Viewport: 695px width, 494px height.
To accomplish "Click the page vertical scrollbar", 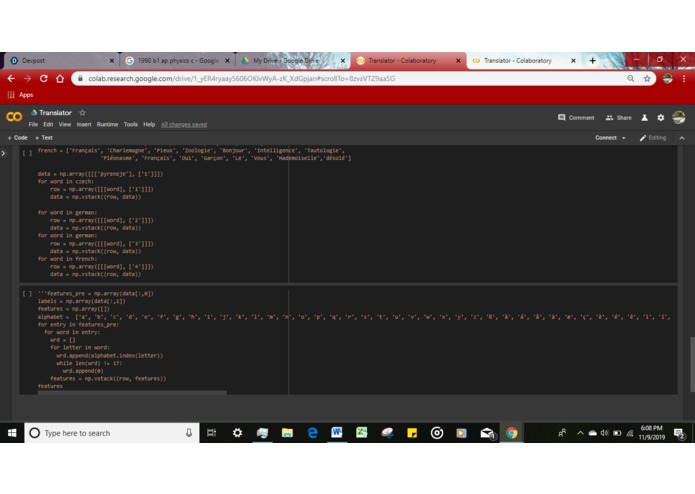I will 692,364.
